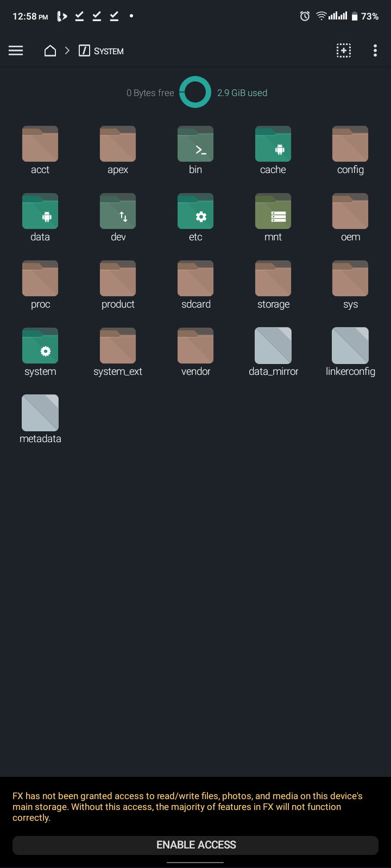Open the three-dot overflow menu
The image size is (391, 868).
[375, 50]
